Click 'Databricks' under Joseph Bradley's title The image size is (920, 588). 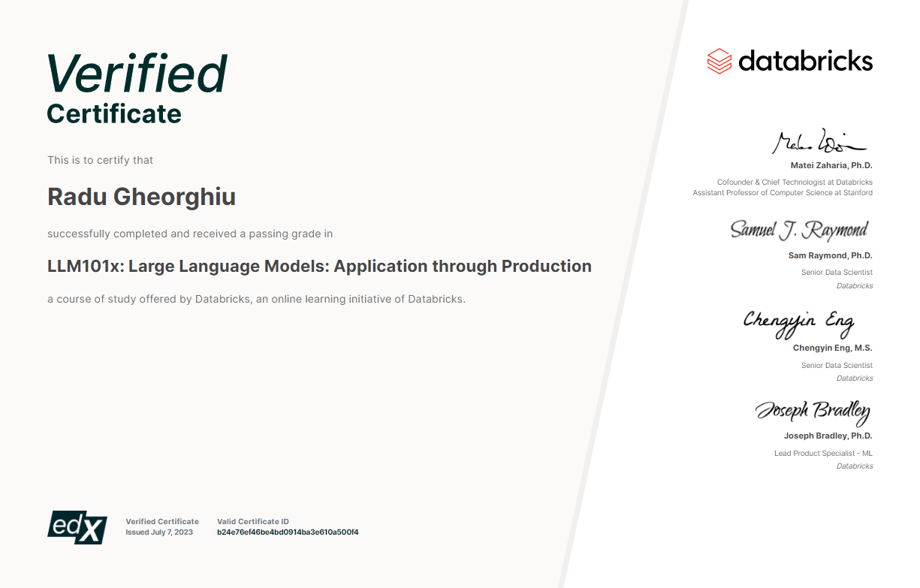(855, 466)
